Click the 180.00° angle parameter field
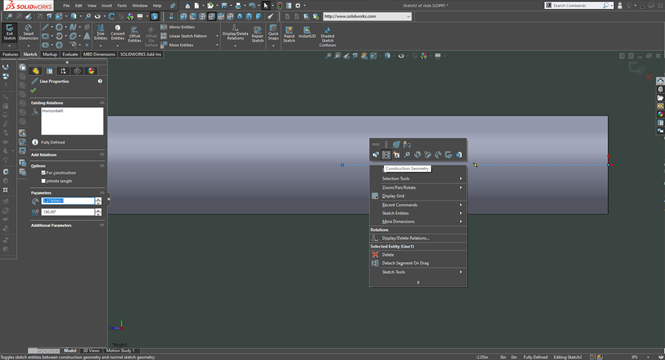 click(x=68, y=212)
